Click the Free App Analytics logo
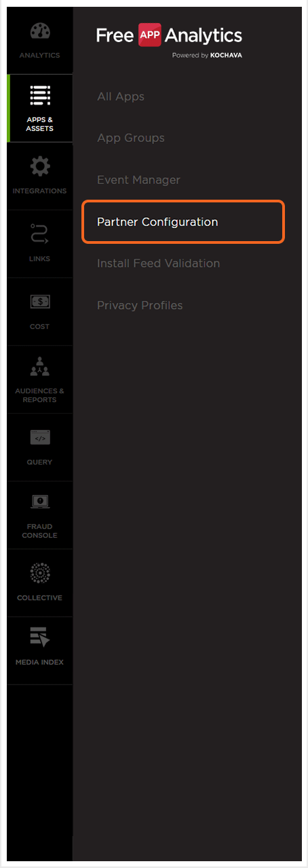 pyautogui.click(x=169, y=39)
